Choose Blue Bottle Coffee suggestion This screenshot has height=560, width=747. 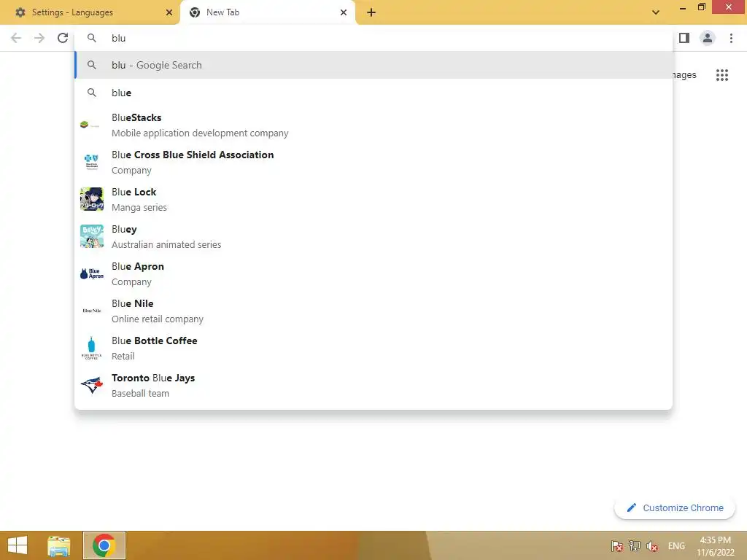coord(374,348)
